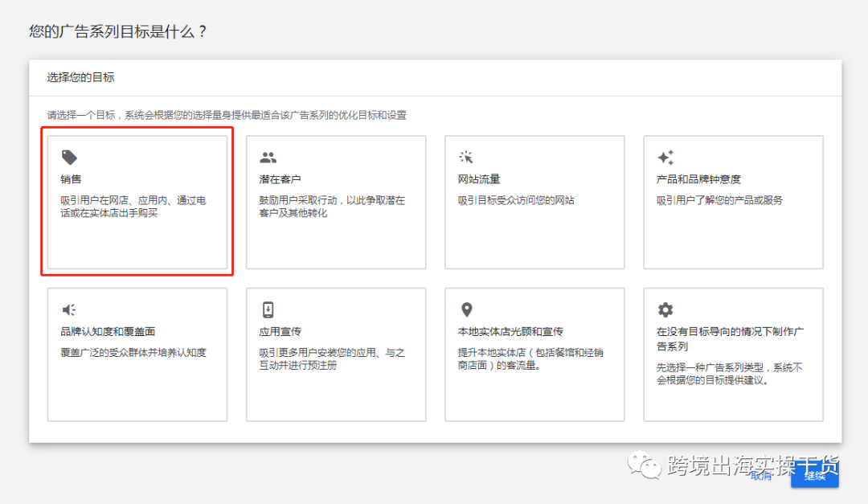
Task: Select the 网站流量 goal card
Action: (534, 201)
